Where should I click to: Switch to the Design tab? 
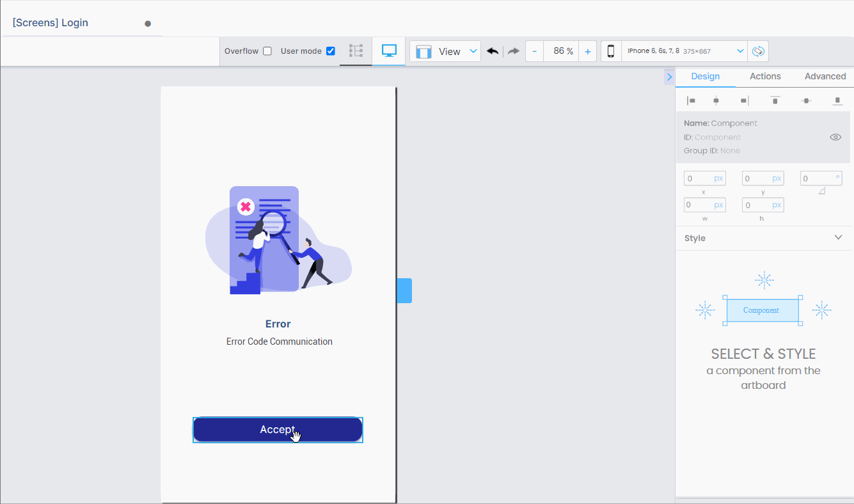pos(705,76)
